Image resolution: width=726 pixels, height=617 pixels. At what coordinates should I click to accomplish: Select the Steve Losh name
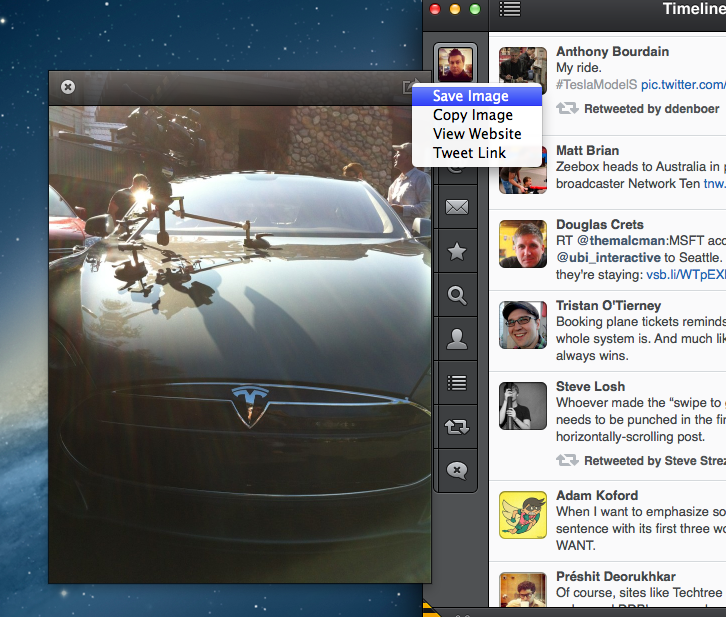(590, 386)
